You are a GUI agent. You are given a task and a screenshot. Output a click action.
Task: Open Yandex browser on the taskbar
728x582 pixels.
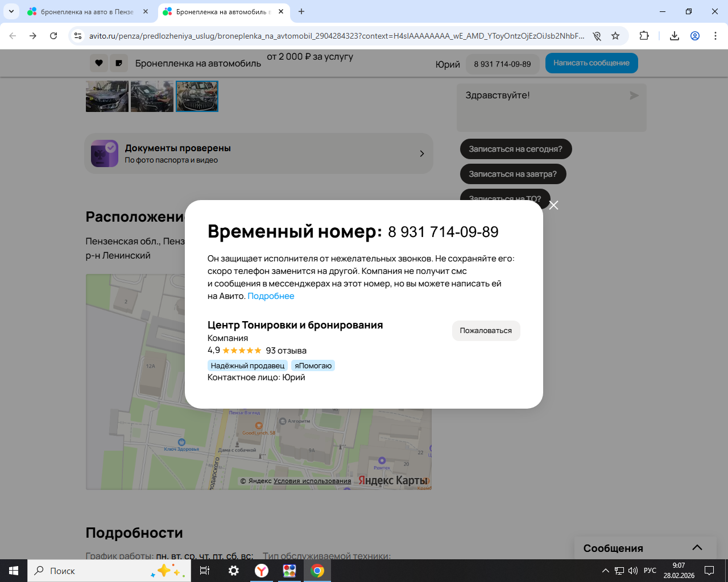[x=262, y=571]
